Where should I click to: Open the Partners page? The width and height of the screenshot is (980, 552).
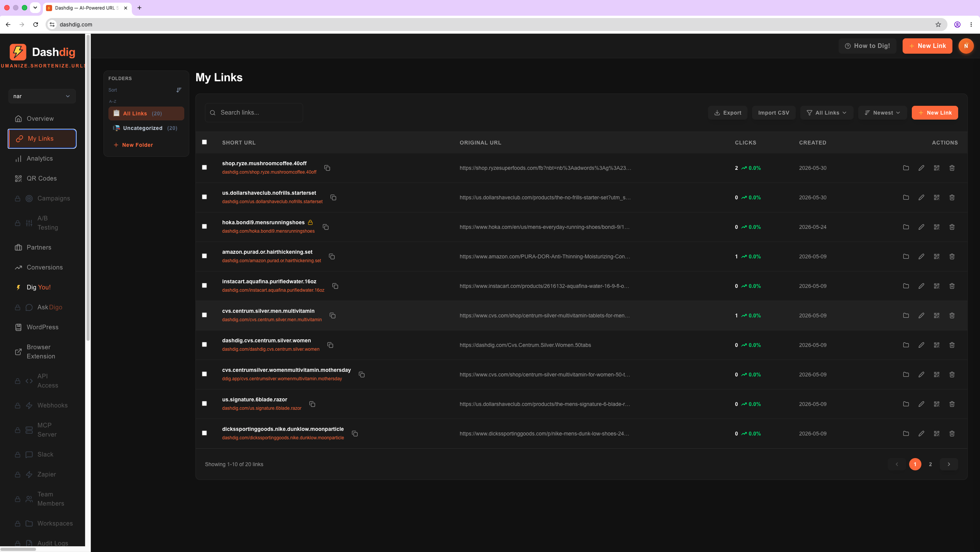tap(42, 248)
